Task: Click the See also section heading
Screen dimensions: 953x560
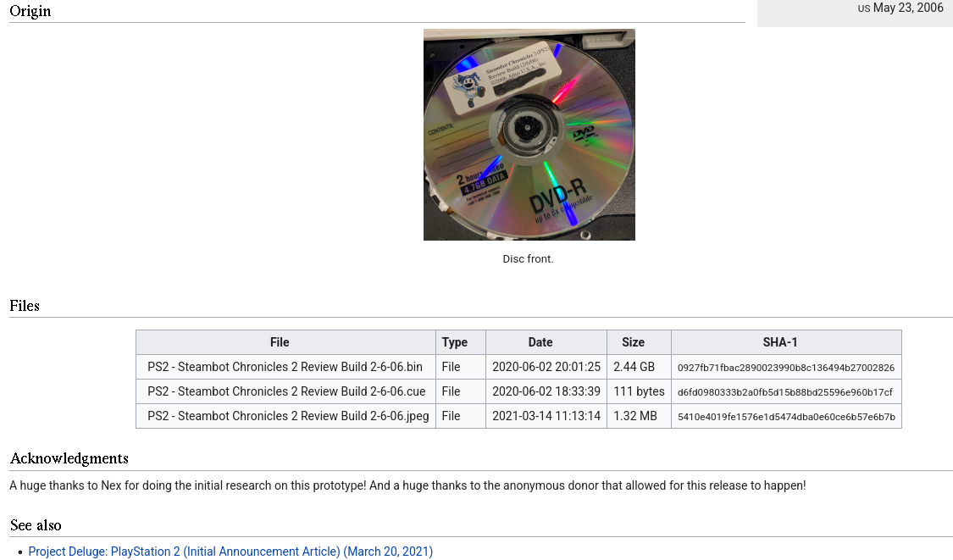Action: point(36,525)
